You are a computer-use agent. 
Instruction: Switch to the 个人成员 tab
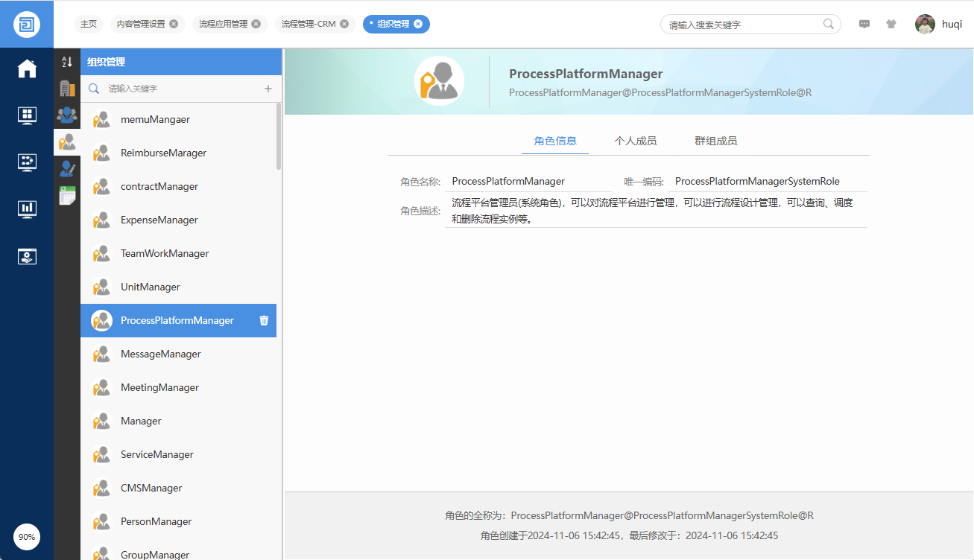click(635, 141)
